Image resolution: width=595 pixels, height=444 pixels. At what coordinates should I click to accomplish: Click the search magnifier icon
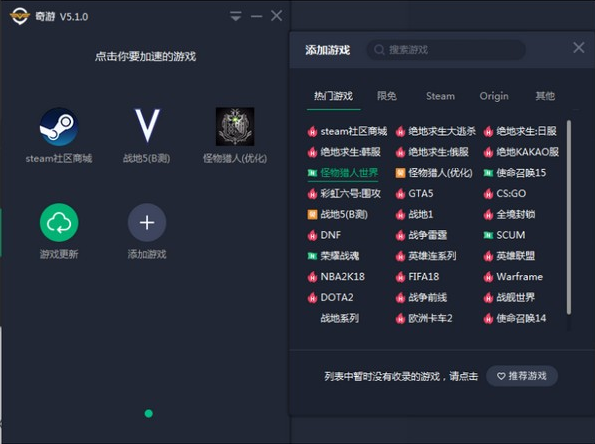point(379,50)
